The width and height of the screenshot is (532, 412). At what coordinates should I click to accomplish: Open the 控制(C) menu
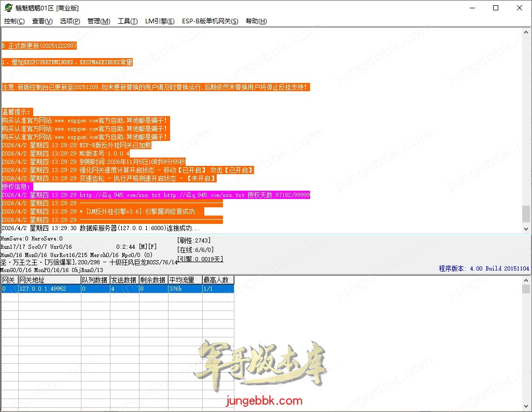click(14, 21)
